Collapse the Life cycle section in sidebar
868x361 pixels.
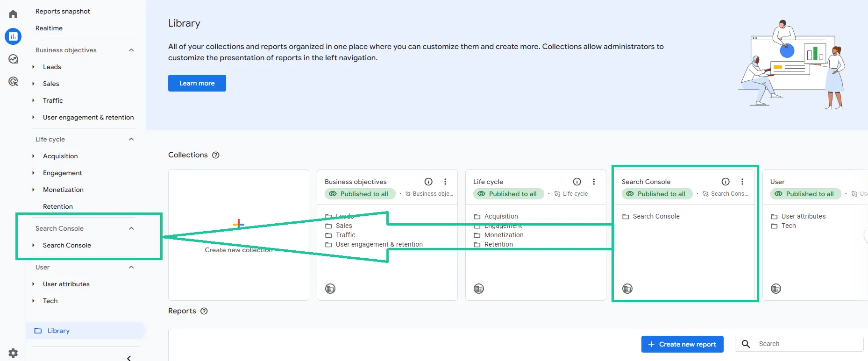click(131, 139)
